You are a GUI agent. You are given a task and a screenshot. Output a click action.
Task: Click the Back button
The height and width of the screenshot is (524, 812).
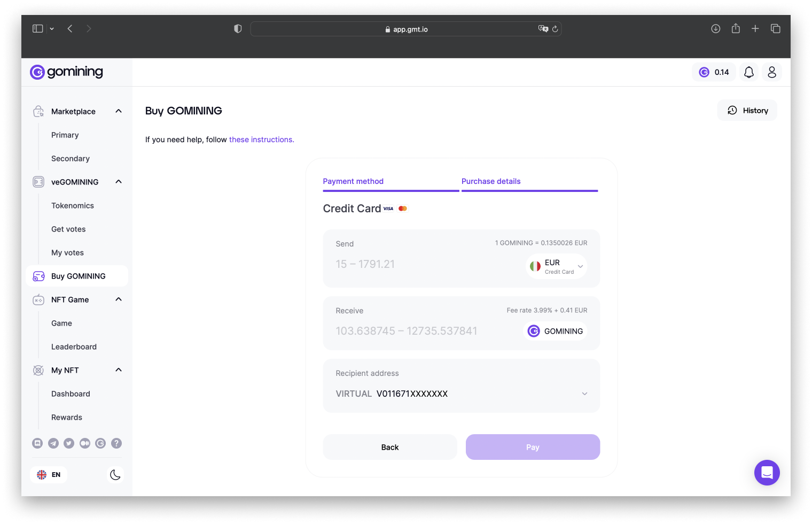click(x=390, y=447)
